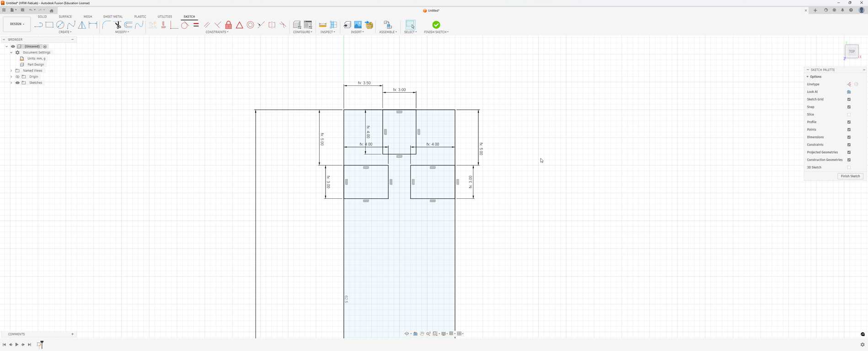Toggle the Sketch Grid checkbox
Screen dimensions: 868x351
tap(849, 99)
